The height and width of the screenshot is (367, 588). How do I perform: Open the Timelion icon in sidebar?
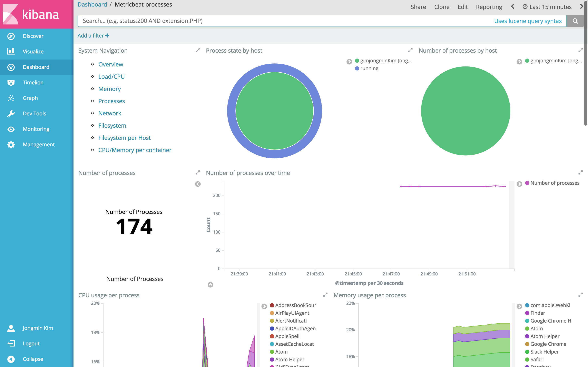[x=11, y=83]
